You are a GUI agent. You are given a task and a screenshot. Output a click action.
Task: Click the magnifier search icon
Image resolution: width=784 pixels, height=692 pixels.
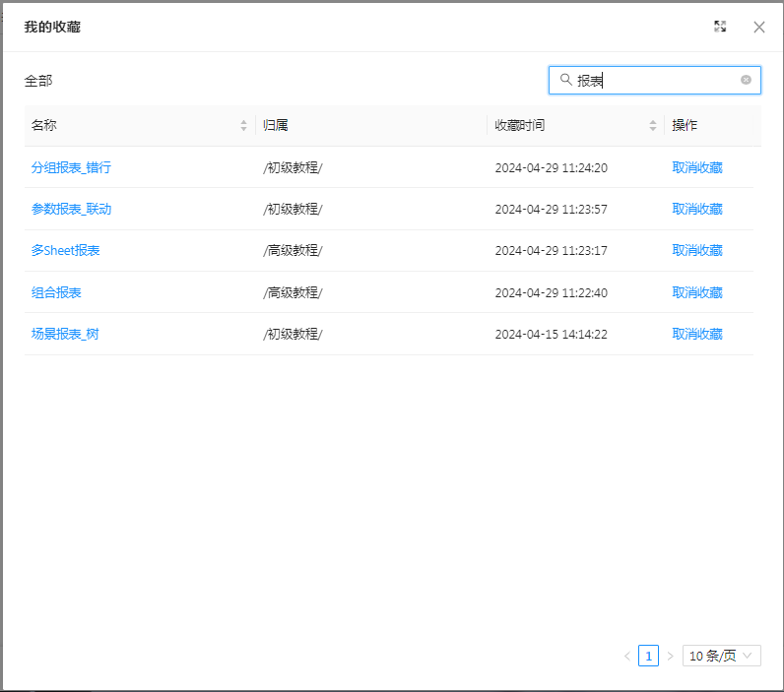point(565,80)
